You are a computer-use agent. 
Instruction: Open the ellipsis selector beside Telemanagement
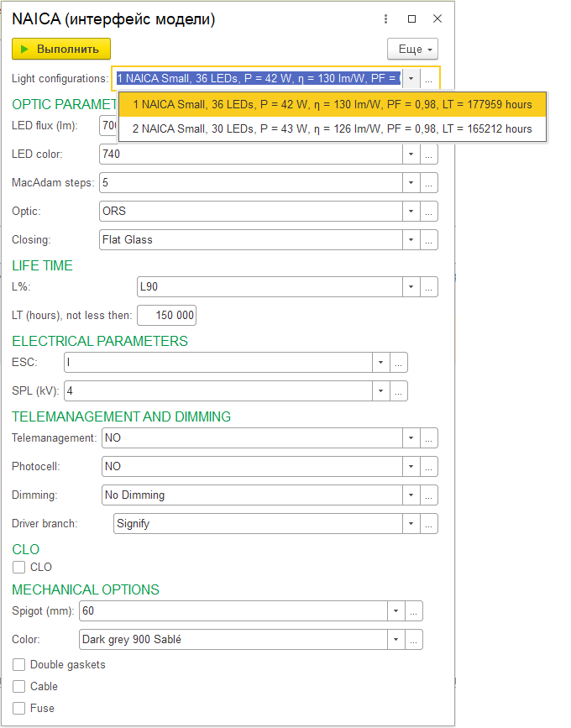pyautogui.click(x=429, y=438)
